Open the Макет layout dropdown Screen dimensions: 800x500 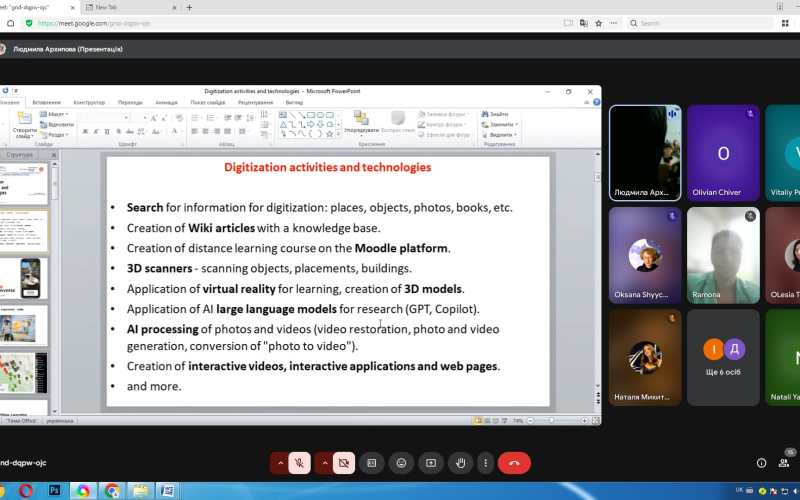54,114
